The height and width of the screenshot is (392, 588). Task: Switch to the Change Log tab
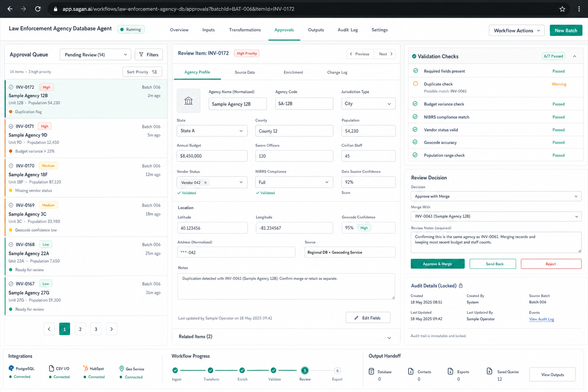(x=337, y=72)
